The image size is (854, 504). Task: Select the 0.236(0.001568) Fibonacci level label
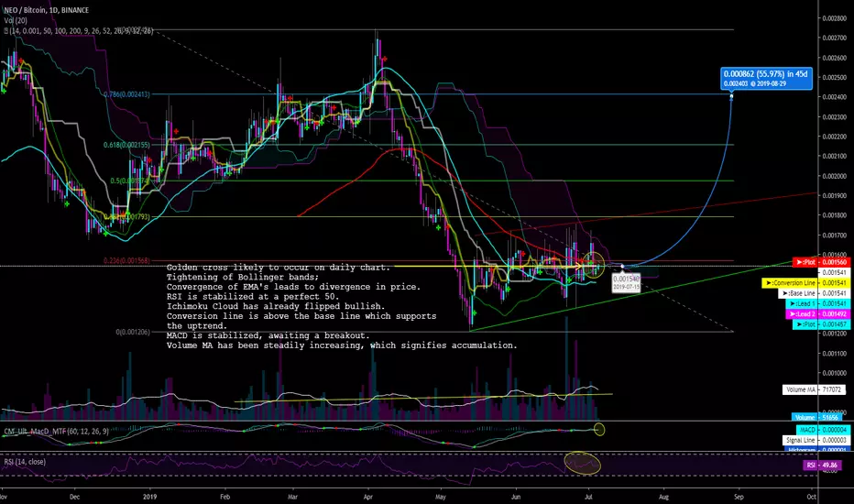click(126, 261)
